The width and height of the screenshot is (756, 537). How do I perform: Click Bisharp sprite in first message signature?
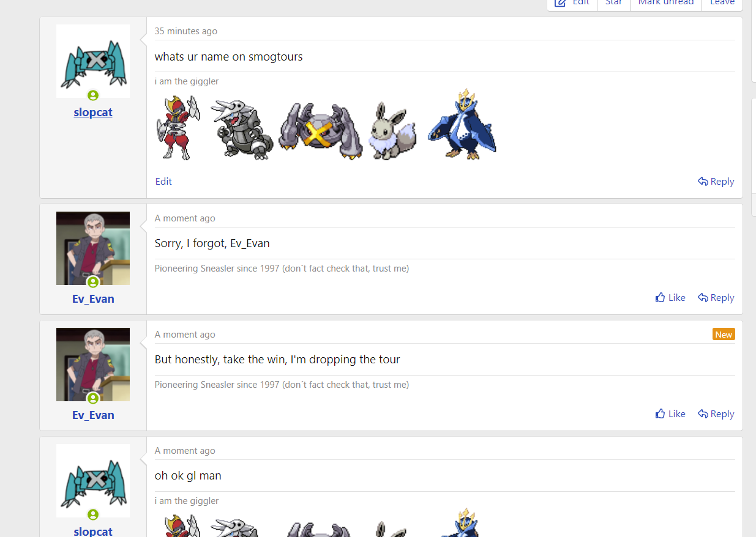point(178,127)
